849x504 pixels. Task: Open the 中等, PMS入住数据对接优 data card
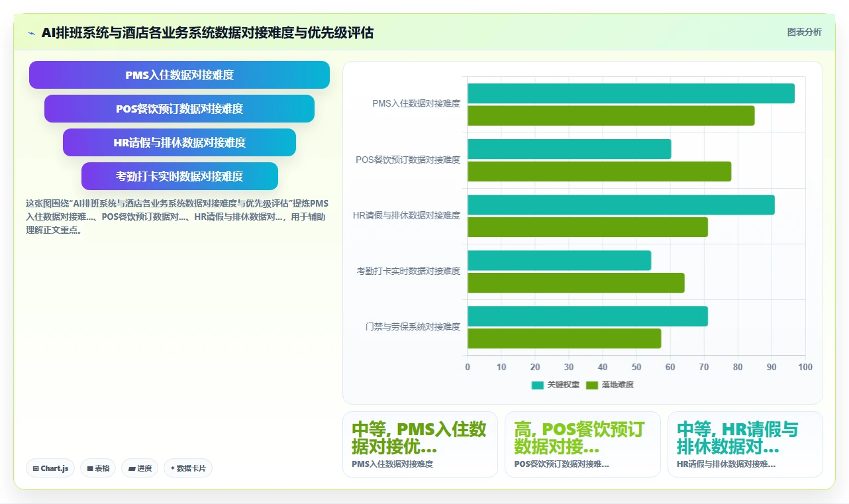pos(420,444)
